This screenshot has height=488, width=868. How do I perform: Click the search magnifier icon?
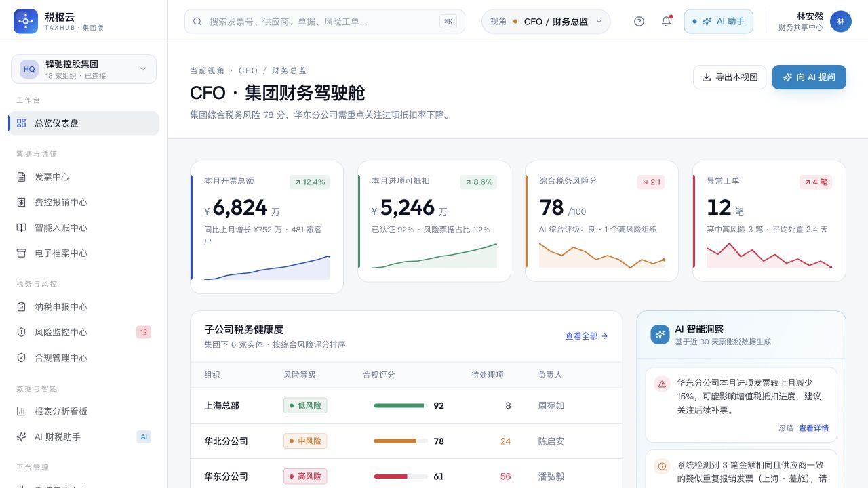pyautogui.click(x=197, y=21)
